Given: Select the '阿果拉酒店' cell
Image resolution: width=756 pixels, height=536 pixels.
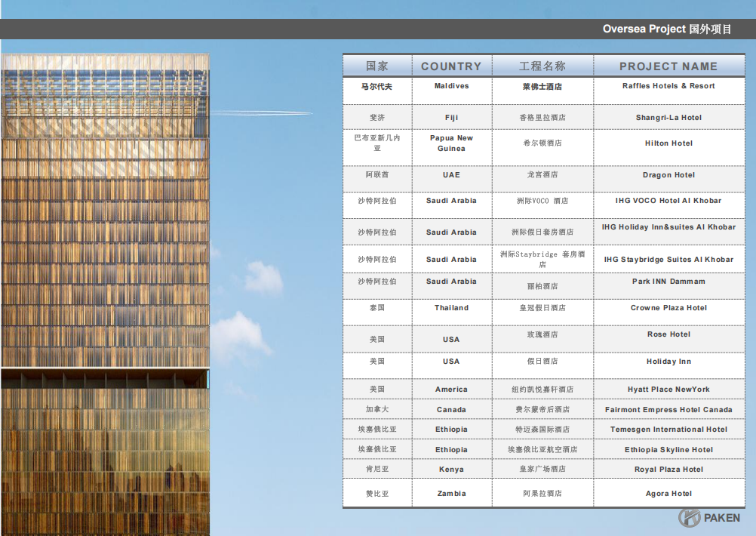Looking at the screenshot, I should 542,493.
